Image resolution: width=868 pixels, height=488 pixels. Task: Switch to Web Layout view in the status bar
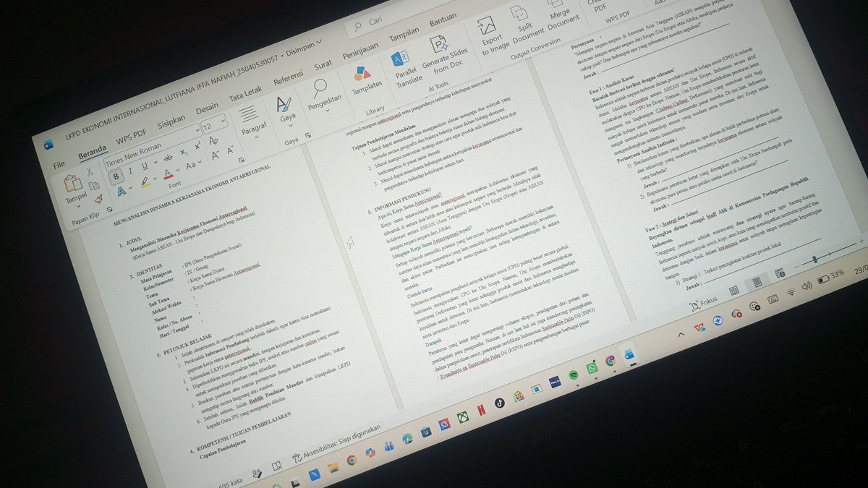pos(780,273)
